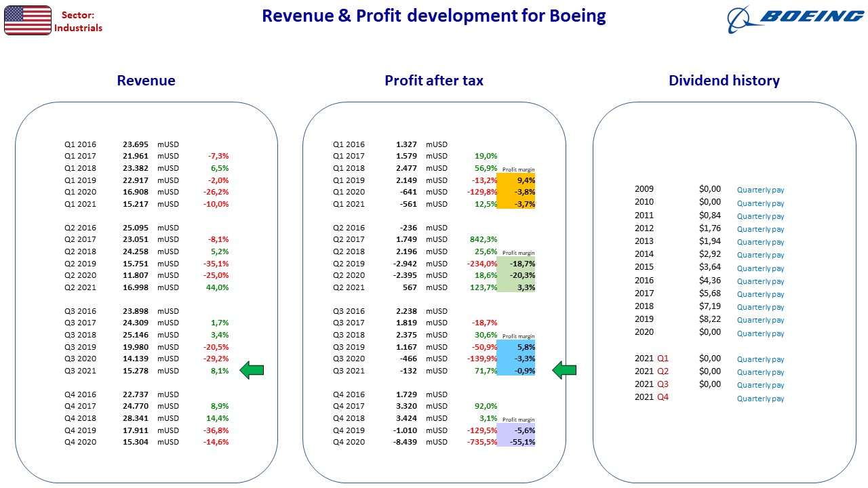Select the red 'Q2' label for 2021 dividends
This screenshot has width=868, height=488.
click(x=663, y=371)
